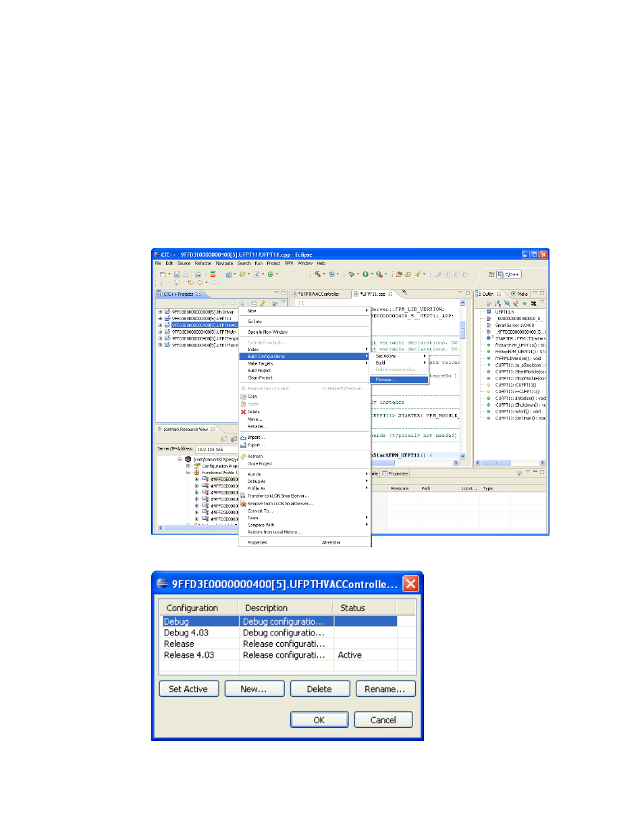Image resolution: width=644 pixels, height=834 pixels.
Task: Click the Print icon in Eclipse toolbar
Action: coord(186,275)
